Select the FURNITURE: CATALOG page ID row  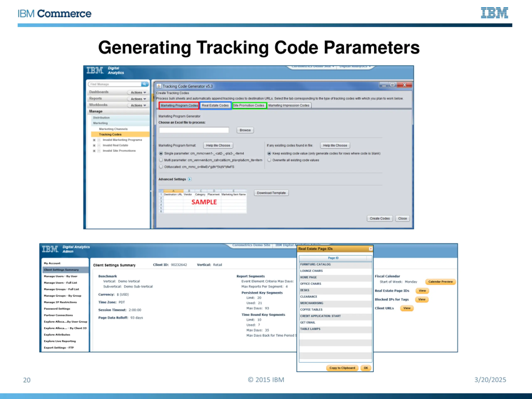click(x=335, y=264)
